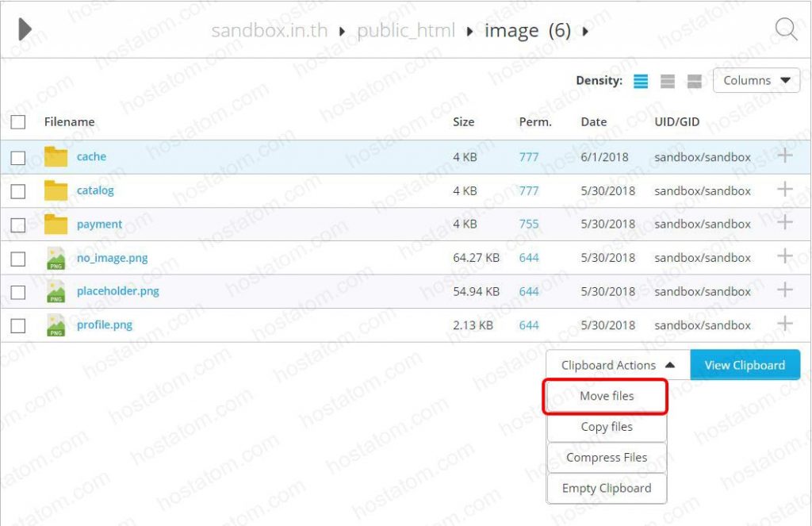The image size is (812, 526).
Task: Check the checkbox for the cache folder
Action: coord(17,156)
